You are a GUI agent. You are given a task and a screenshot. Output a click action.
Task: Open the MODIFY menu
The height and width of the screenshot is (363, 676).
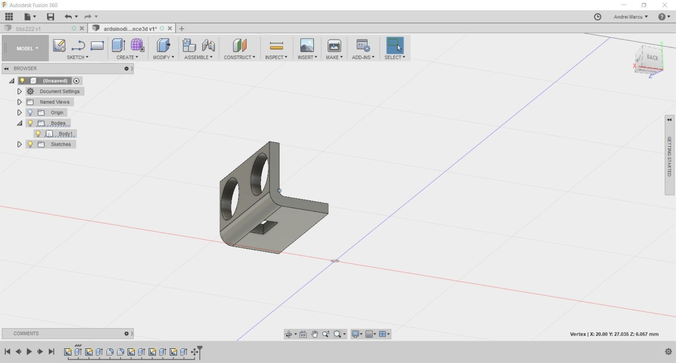coord(163,57)
